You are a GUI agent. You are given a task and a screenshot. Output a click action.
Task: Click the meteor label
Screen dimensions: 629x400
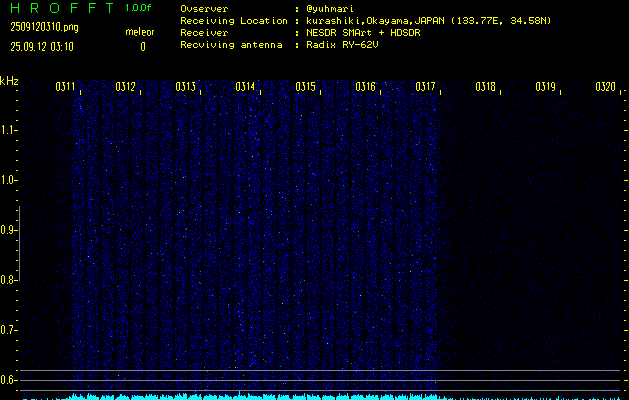pyautogui.click(x=140, y=32)
